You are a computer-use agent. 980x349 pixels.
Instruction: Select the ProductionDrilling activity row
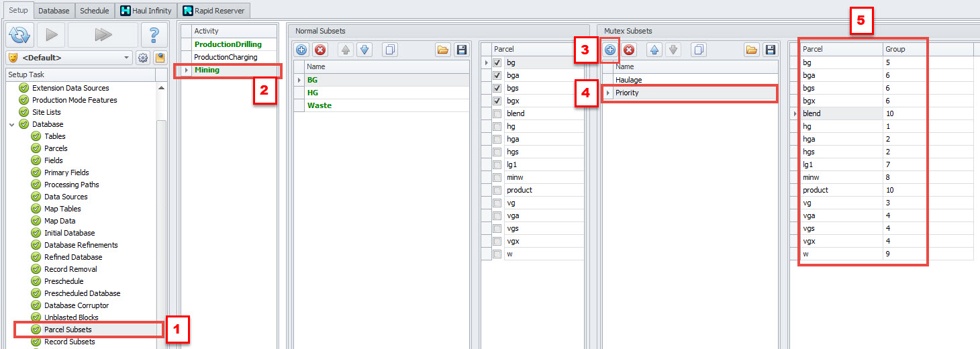click(x=228, y=44)
